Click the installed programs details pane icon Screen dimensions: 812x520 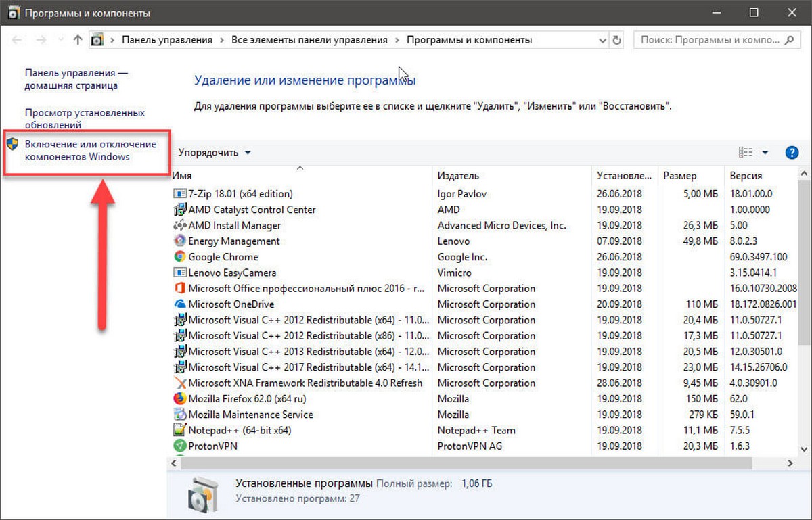click(x=202, y=496)
